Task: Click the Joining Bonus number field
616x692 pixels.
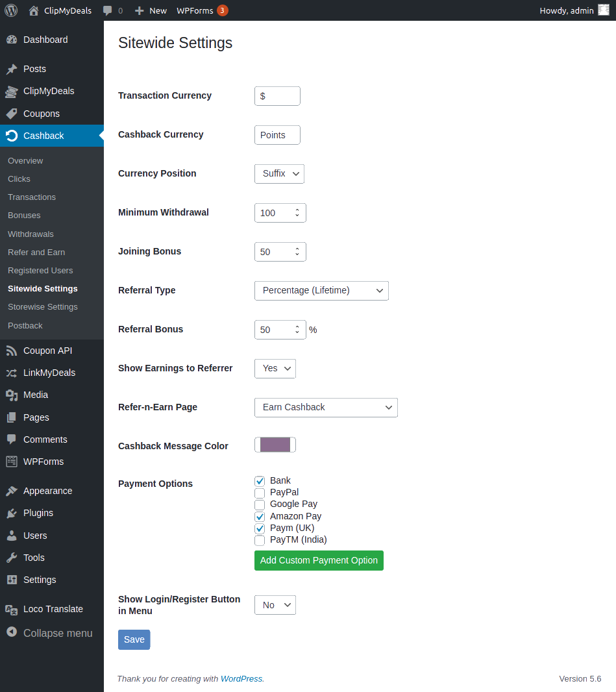Action: 280,252
